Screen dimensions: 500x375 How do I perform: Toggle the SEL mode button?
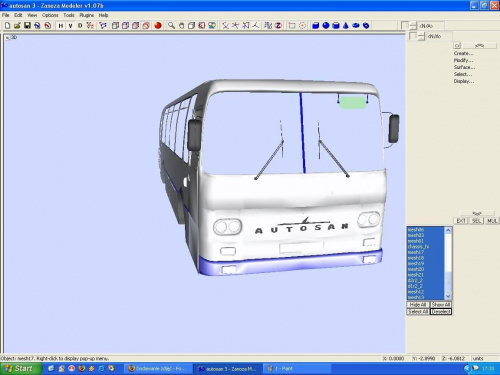(x=477, y=221)
